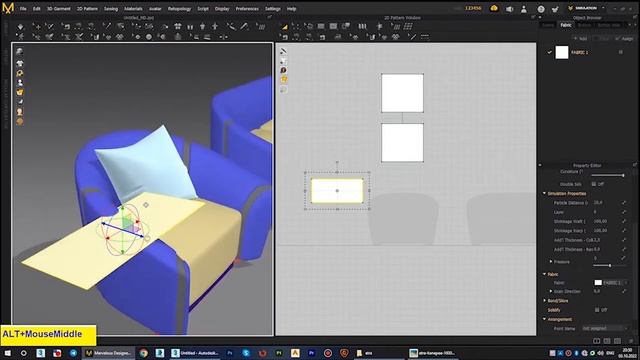640x360 pixels.
Task: Open the user account icon
Action: [x=524, y=9]
